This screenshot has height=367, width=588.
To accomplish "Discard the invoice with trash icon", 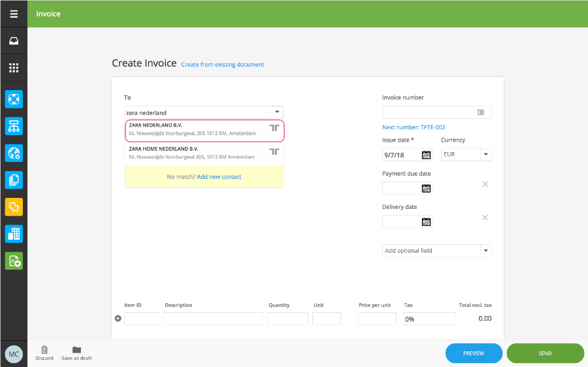I will point(44,353).
